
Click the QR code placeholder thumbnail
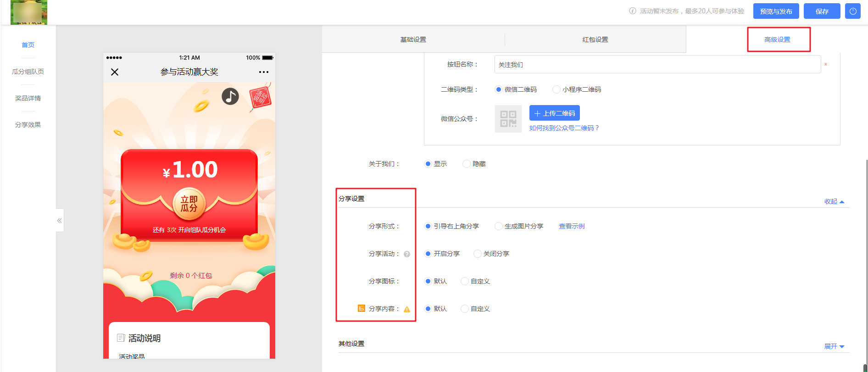point(508,119)
